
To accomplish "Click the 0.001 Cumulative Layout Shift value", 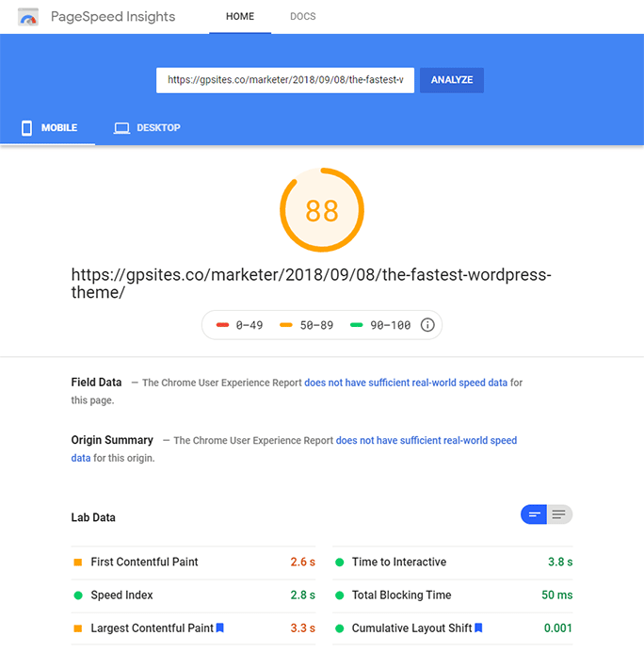I will coord(558,628).
